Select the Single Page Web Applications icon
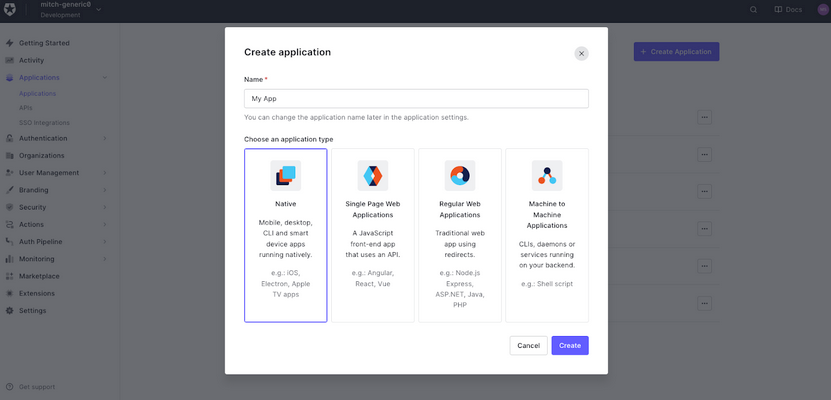This screenshot has width=831, height=400. (372, 176)
